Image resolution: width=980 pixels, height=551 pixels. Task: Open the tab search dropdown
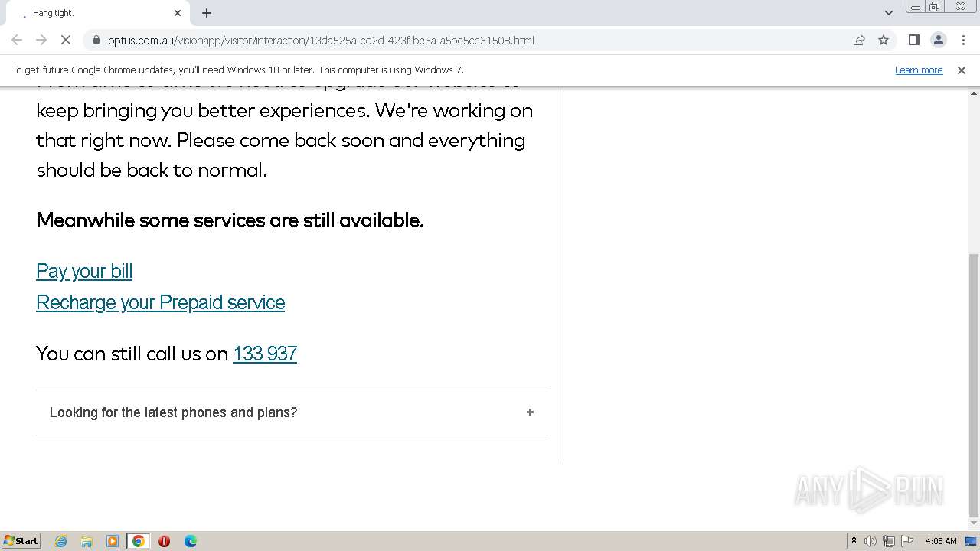(889, 13)
